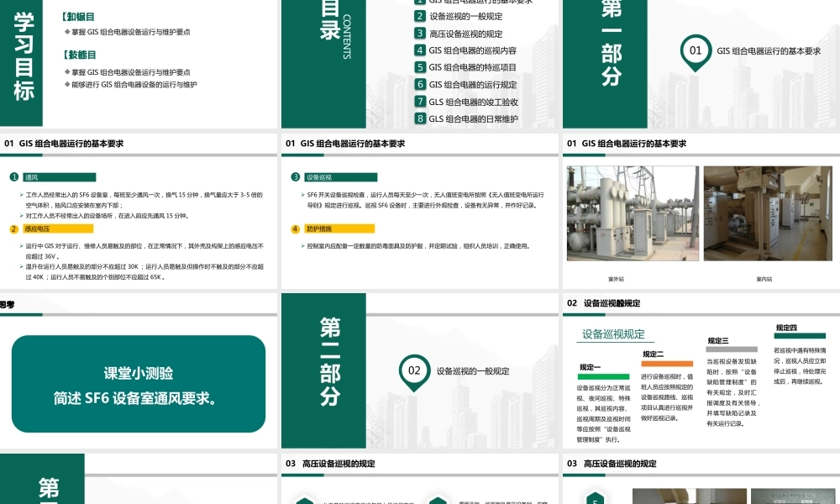Open the 02 设备巡视的规定 slide
The image size is (840, 504).
[x=701, y=370]
